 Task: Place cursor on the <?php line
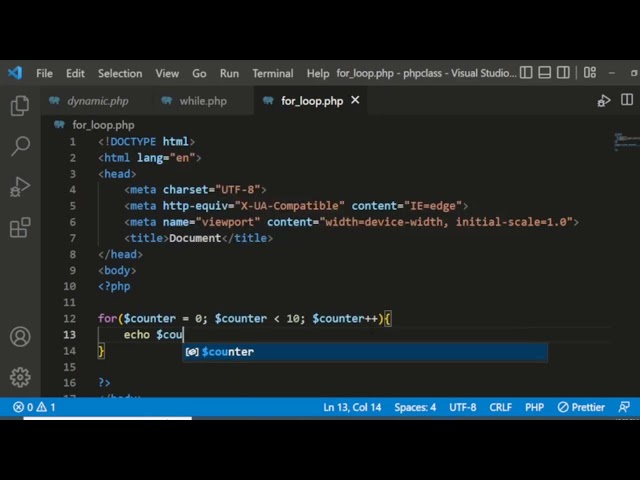(114, 287)
